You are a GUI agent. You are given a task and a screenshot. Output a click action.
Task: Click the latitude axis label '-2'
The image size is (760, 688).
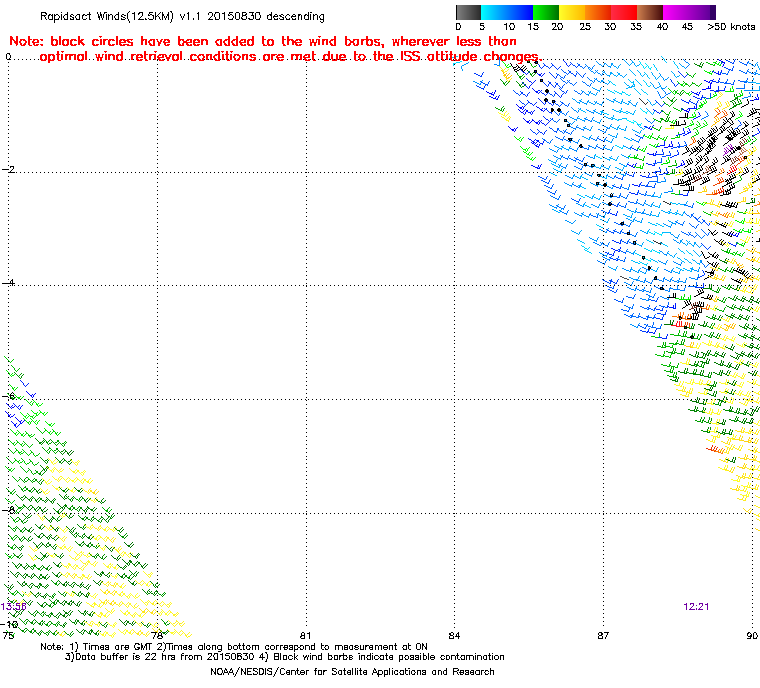[8, 169]
